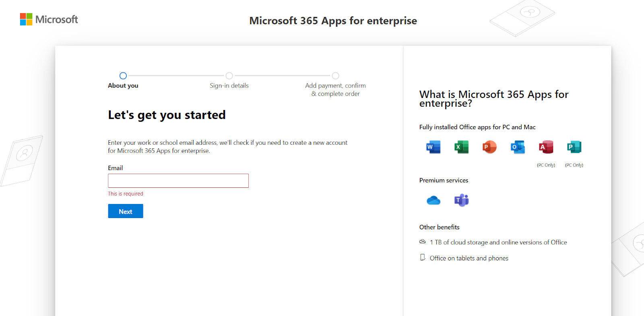Image resolution: width=644 pixels, height=316 pixels.
Task: Click the Other benefits heading
Action: click(x=440, y=227)
